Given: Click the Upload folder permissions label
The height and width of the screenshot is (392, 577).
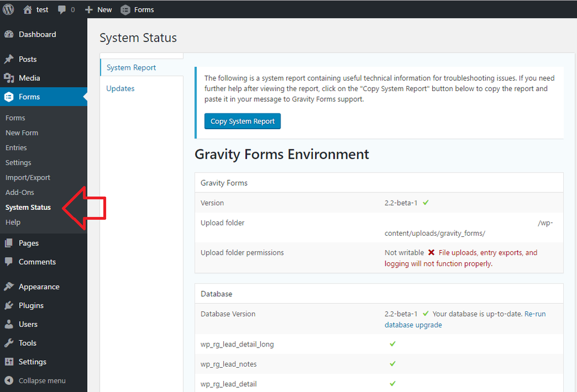Looking at the screenshot, I should pyautogui.click(x=242, y=252).
